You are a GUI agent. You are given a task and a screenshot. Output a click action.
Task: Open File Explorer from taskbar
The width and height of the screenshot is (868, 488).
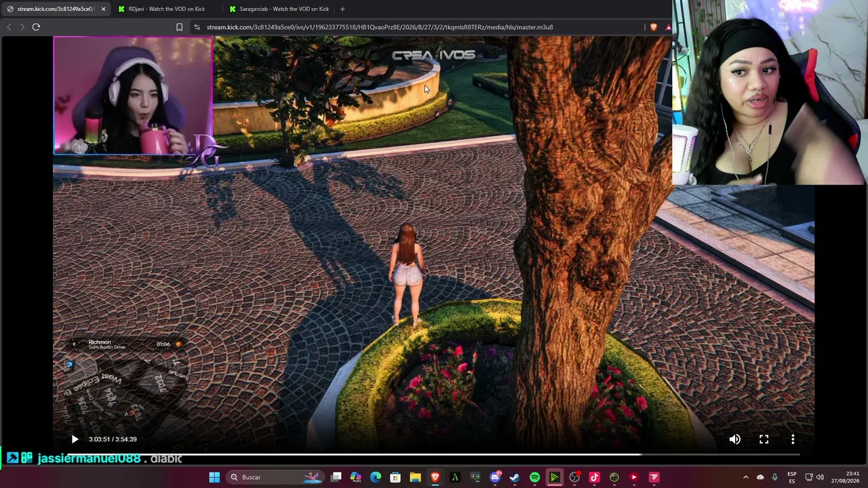pyautogui.click(x=415, y=477)
